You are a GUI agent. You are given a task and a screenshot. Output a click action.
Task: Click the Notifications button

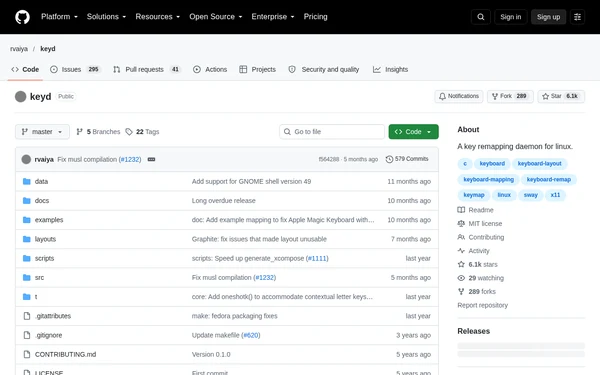(x=459, y=96)
